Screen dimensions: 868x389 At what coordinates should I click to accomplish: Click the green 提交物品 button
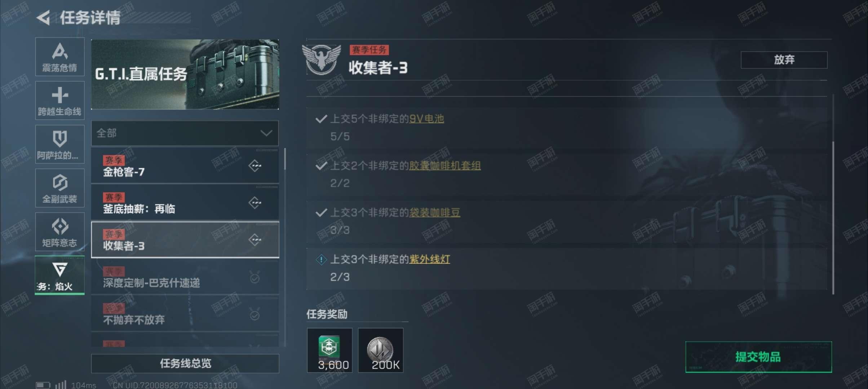tap(758, 357)
